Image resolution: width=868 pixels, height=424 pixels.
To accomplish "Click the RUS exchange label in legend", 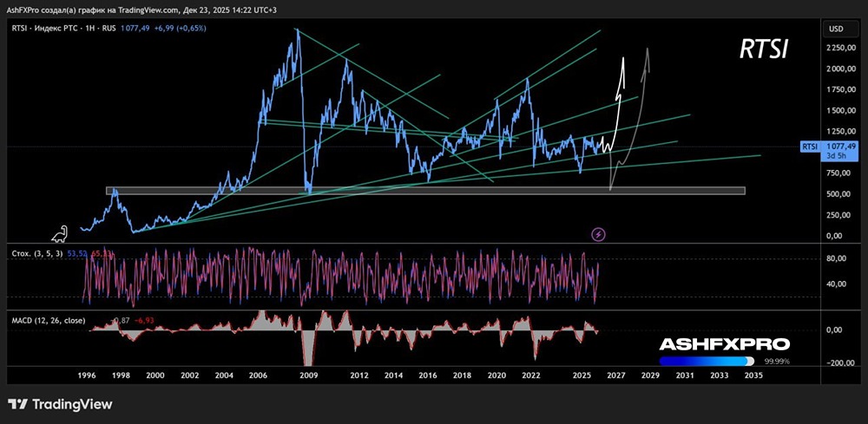I will (108, 28).
